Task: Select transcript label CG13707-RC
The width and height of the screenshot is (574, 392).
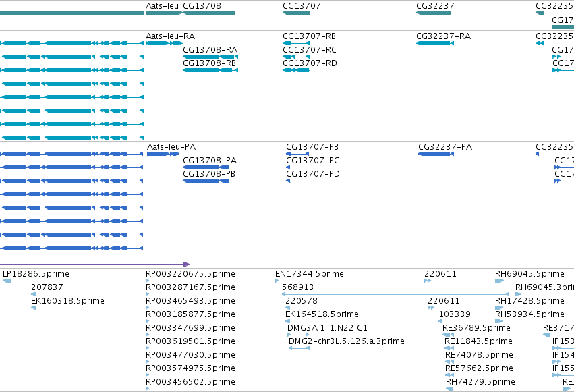Action: pyautogui.click(x=310, y=50)
